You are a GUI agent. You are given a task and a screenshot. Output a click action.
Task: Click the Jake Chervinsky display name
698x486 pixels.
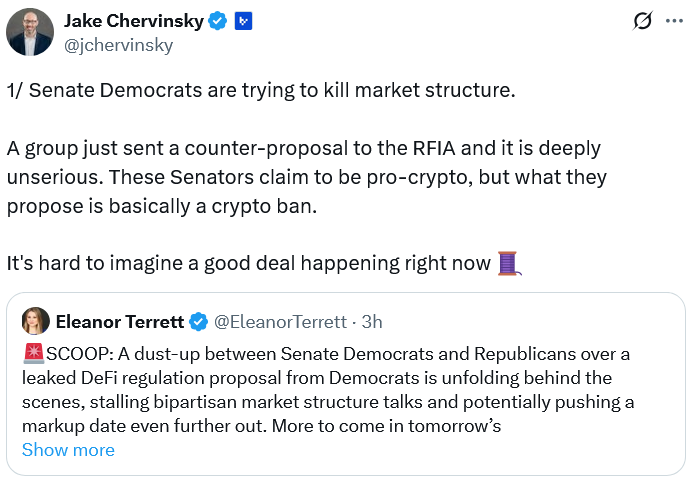(131, 20)
